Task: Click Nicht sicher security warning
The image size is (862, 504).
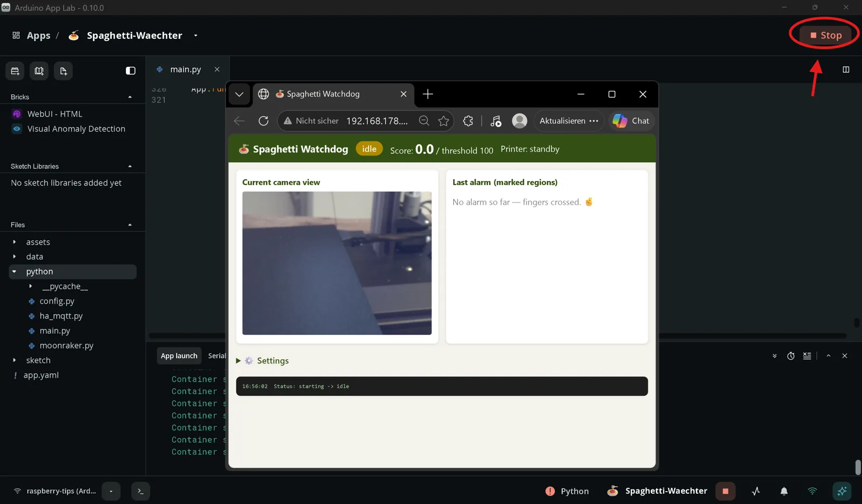Action: pos(311,121)
